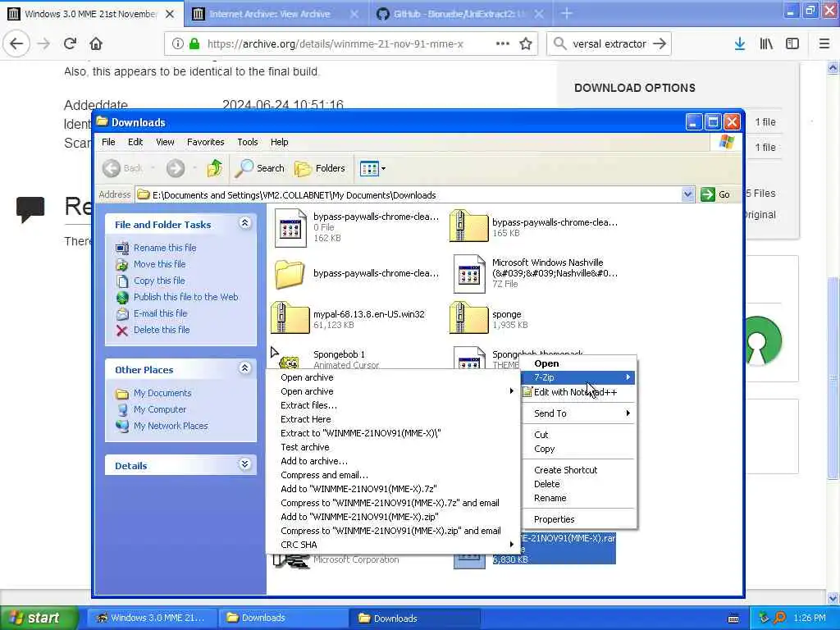840x630 pixels.
Task: Open the Windows Start menu
Action: [39, 618]
